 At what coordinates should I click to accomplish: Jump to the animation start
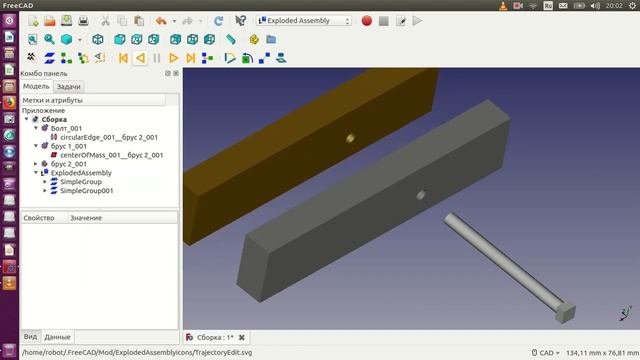pos(123,58)
